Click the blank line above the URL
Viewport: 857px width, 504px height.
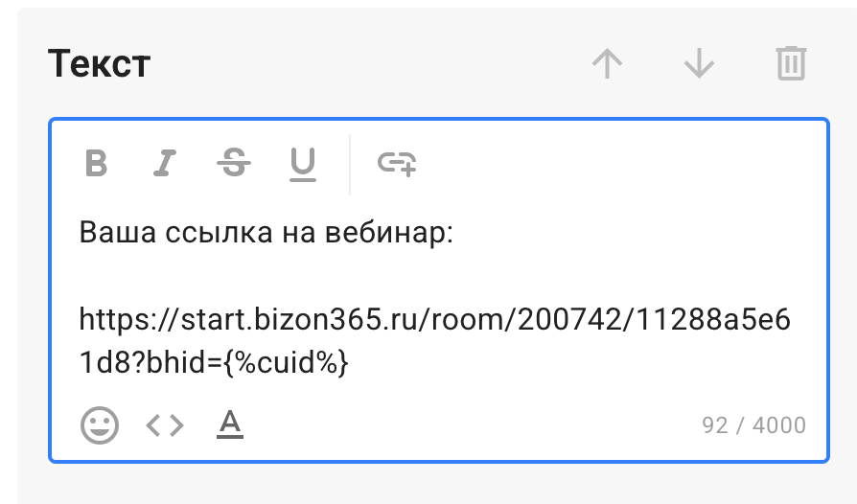click(x=288, y=276)
